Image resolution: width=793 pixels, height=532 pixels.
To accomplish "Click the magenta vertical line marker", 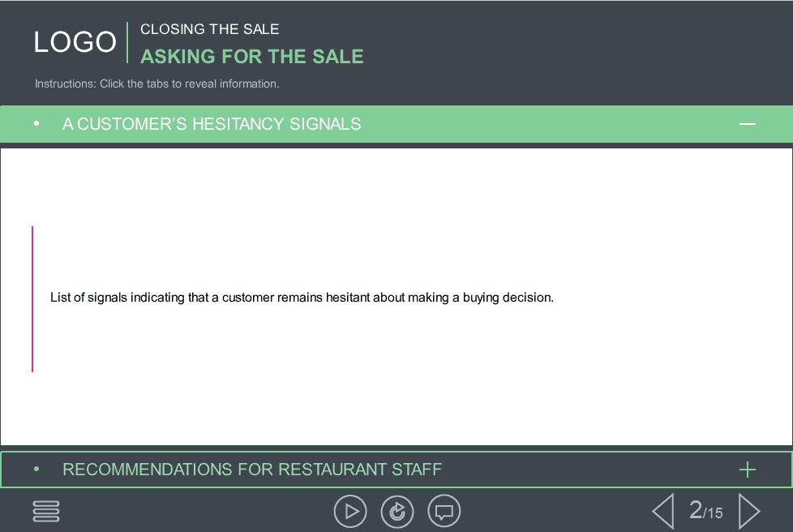I will pyautogui.click(x=32, y=299).
